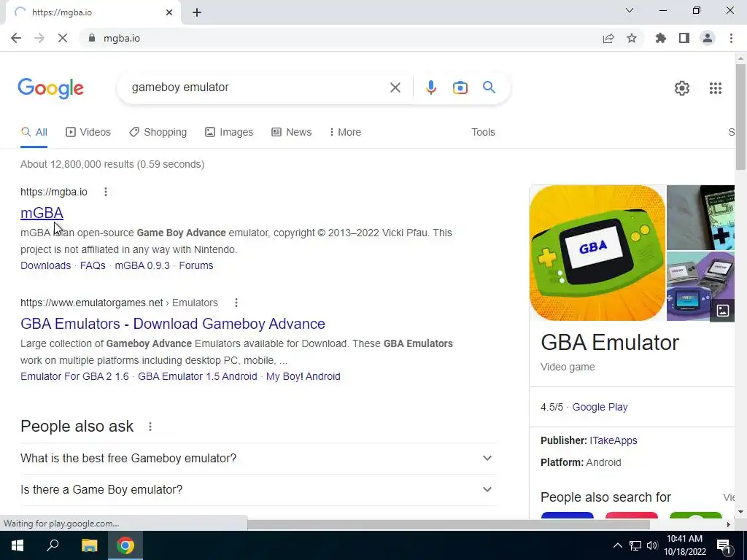Open search Tools

pyautogui.click(x=483, y=132)
